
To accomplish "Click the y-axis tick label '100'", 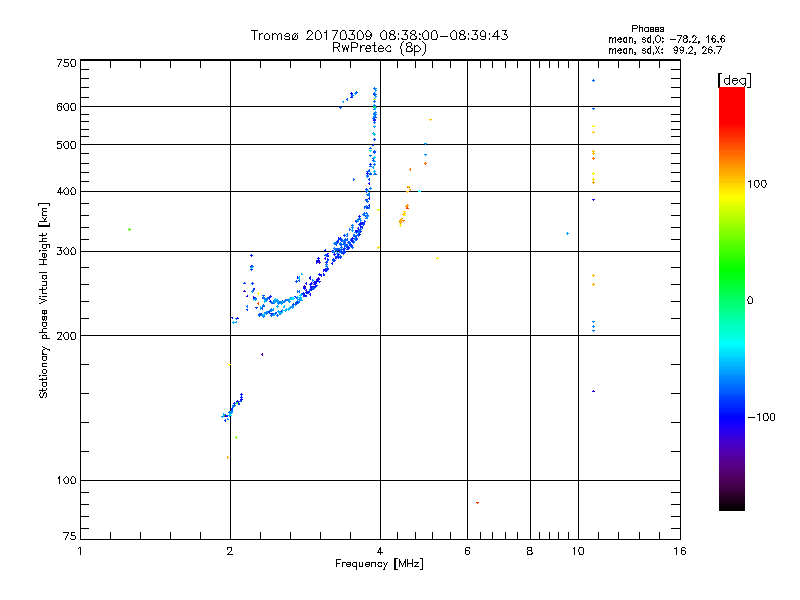I will click(66, 481).
